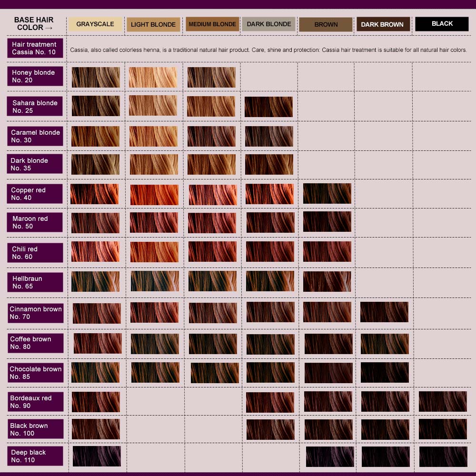The image size is (476, 476).
Task: Pick Maroon red swatch on medium blonde hair
Action: (x=212, y=223)
